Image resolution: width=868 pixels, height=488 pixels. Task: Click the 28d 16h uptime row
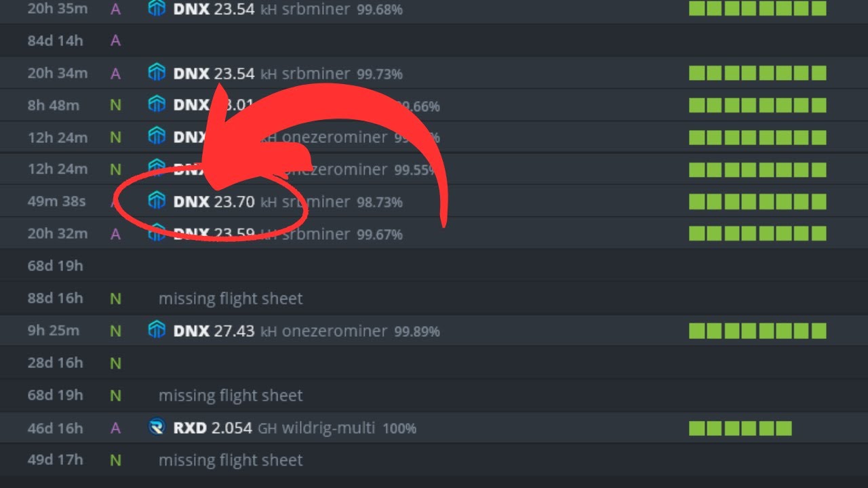(x=434, y=363)
